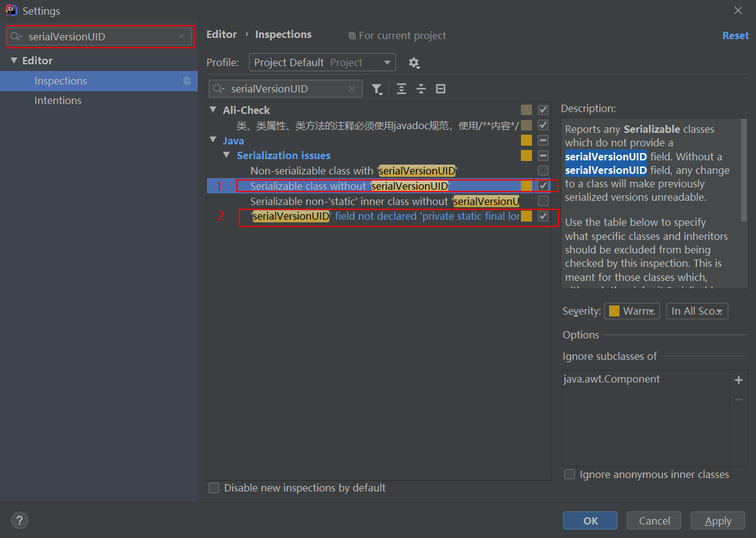The height and width of the screenshot is (538, 756).
Task: Select the javadoc规范 inspection row
Action: [x=379, y=125]
